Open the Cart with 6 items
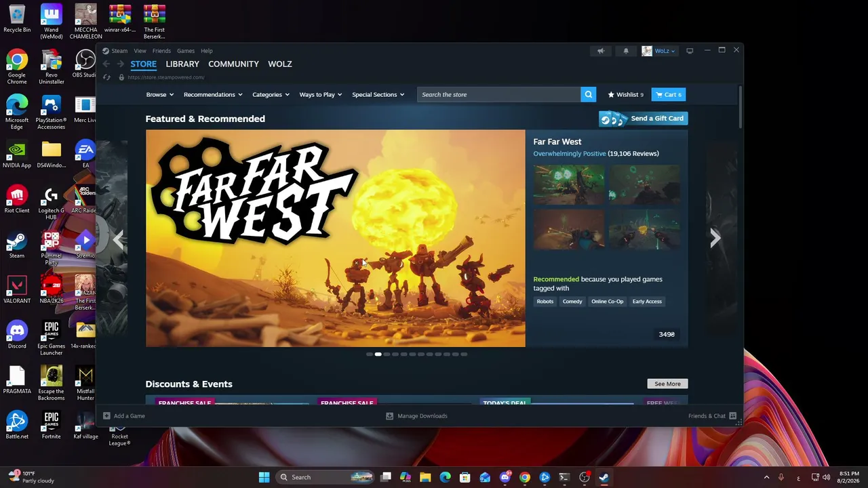The image size is (868, 488). (668, 95)
